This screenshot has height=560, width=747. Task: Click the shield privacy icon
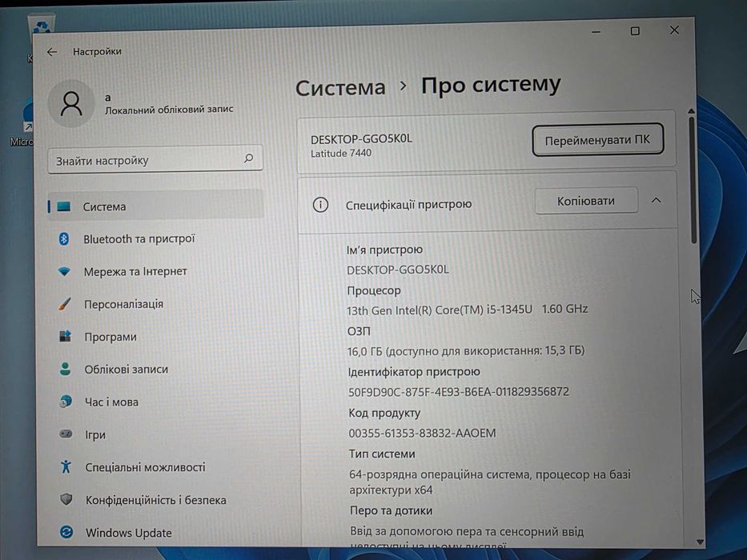tap(66, 499)
